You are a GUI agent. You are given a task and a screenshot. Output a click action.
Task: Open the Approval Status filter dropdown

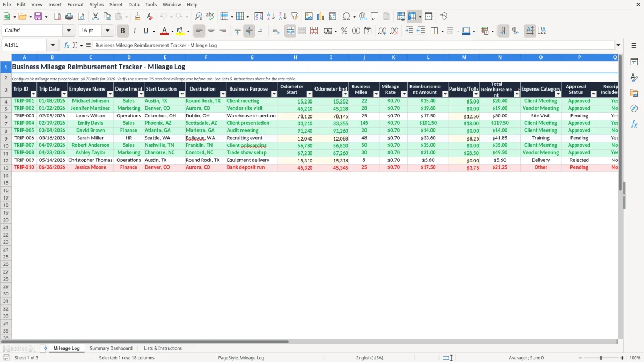(594, 94)
